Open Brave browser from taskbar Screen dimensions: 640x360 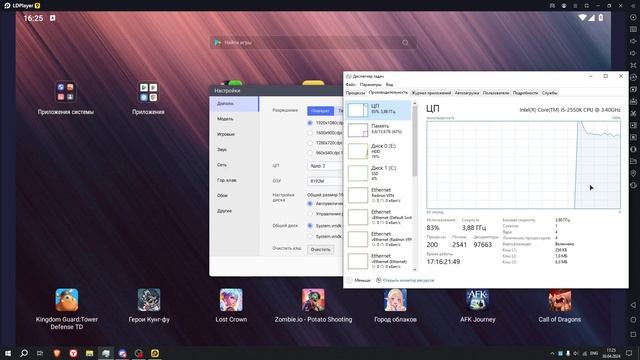[x=57, y=353]
